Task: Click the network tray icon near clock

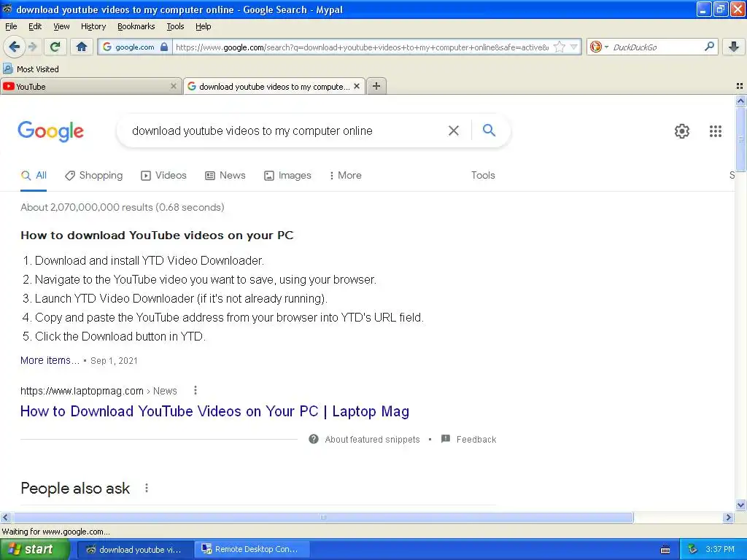Action: 692,550
